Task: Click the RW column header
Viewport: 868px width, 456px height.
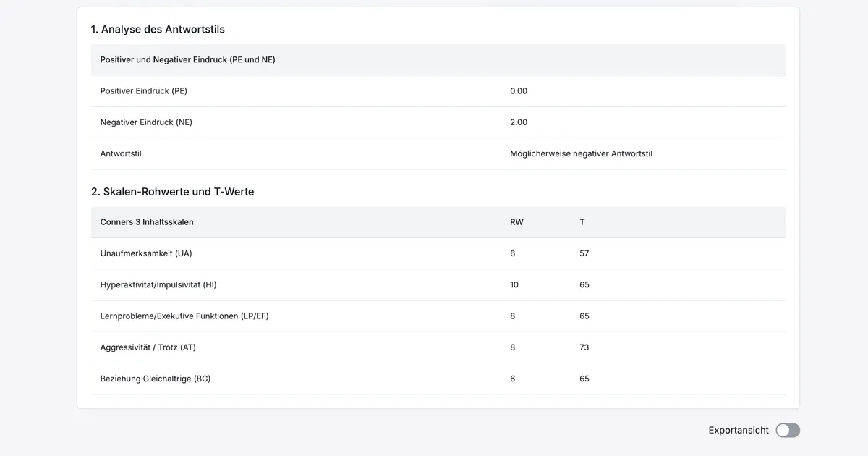Action: click(x=516, y=222)
